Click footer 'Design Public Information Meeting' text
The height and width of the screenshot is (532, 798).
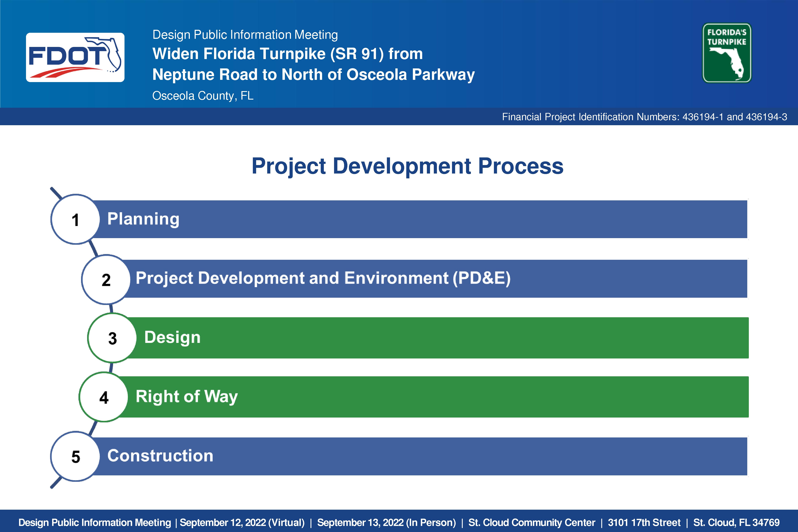click(95, 522)
